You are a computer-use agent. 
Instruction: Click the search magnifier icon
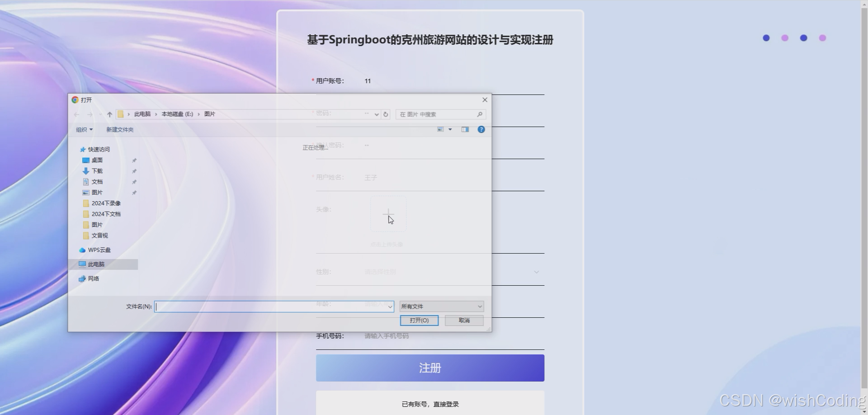pyautogui.click(x=480, y=114)
